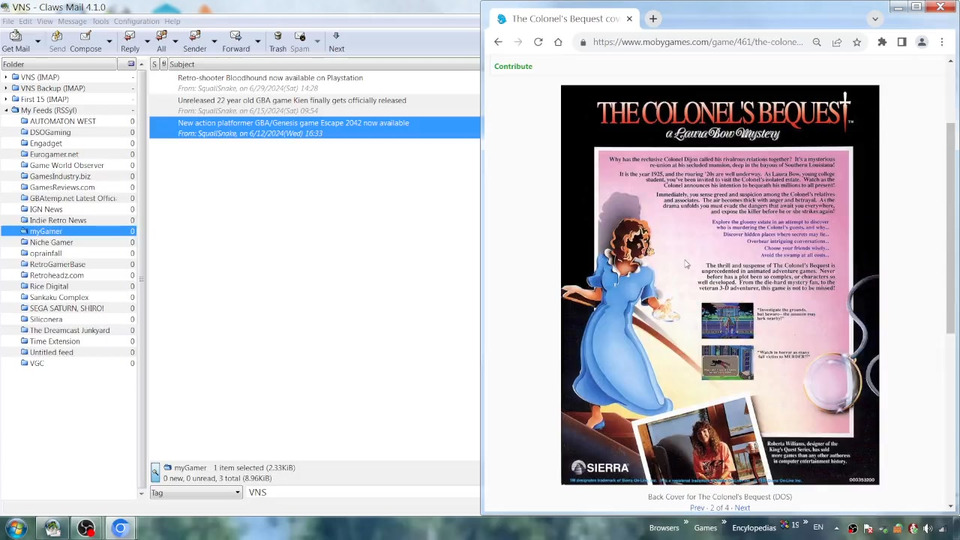Open the View menu
Image resolution: width=960 pixels, height=540 pixels.
pos(45,21)
